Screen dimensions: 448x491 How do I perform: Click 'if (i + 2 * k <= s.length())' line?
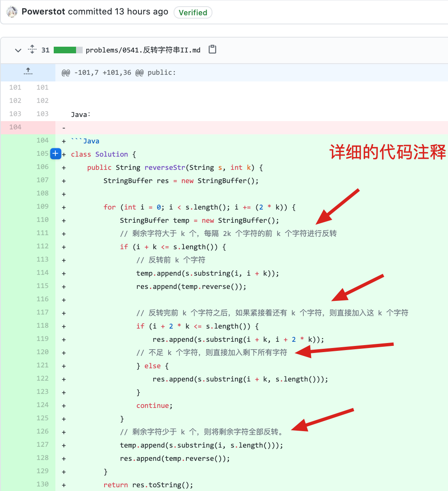(198, 326)
